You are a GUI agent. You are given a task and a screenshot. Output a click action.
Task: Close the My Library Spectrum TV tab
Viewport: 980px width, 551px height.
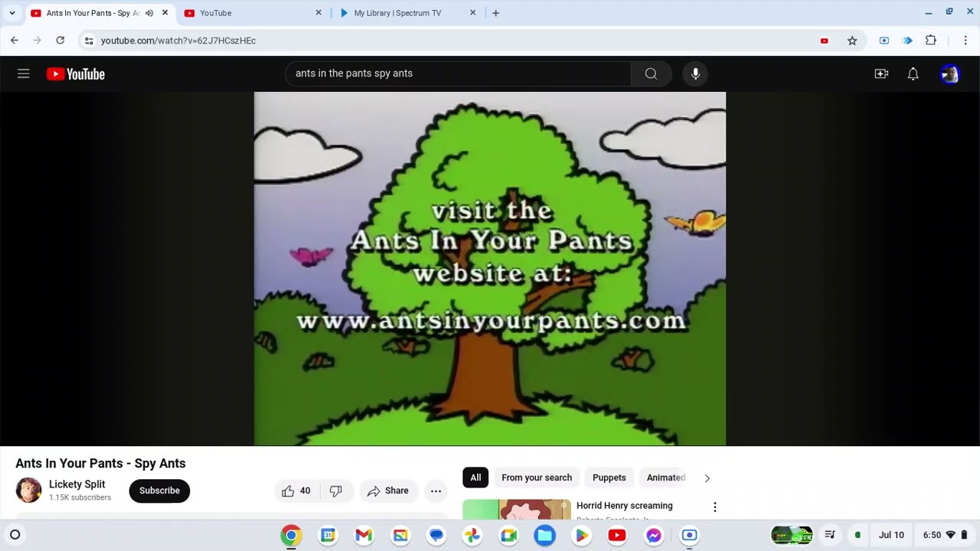click(x=472, y=13)
